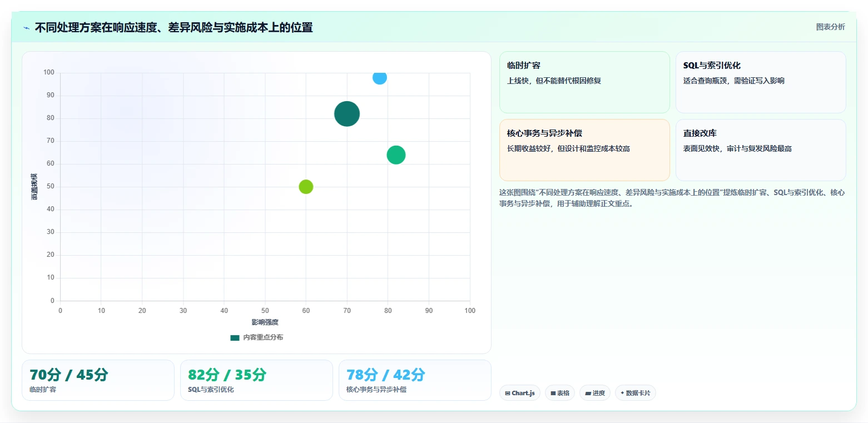Click the 覆盖规模 y-axis label

[34, 187]
